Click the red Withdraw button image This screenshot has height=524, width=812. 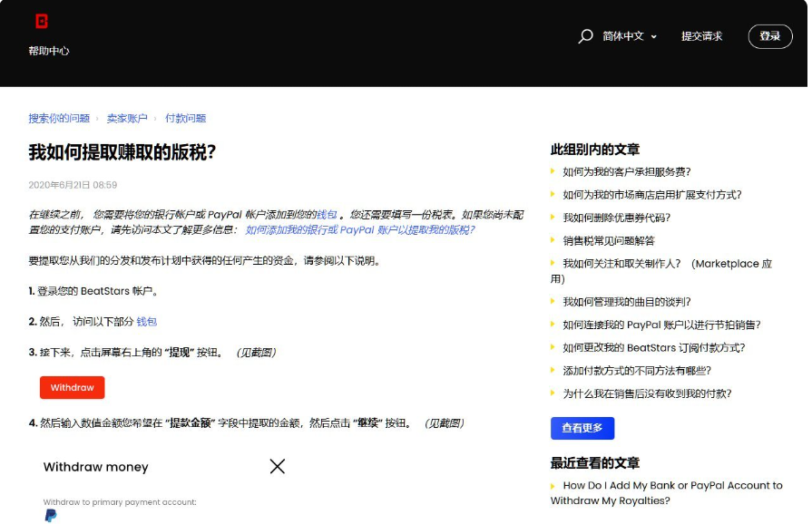coord(72,387)
